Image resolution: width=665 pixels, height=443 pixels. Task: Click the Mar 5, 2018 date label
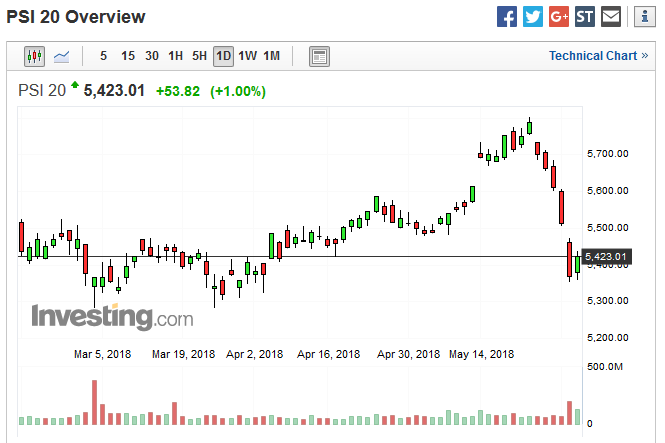coord(103,354)
